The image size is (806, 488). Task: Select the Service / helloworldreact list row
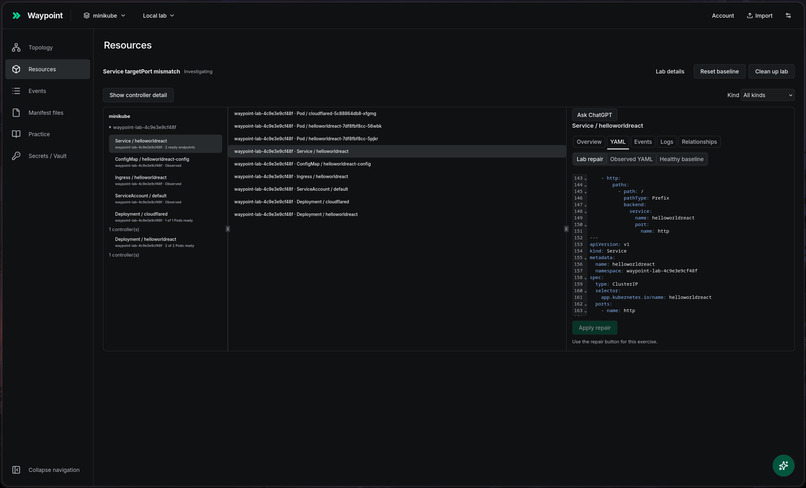[397, 151]
